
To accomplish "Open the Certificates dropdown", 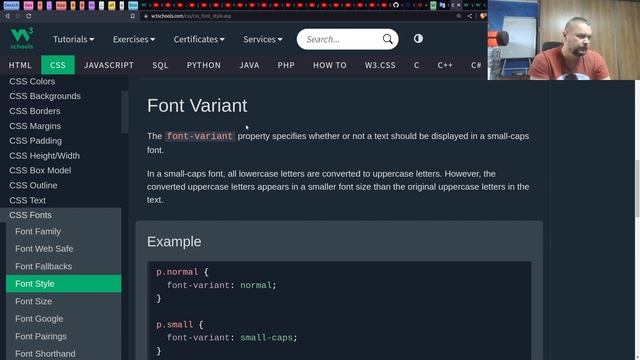I will point(199,39).
